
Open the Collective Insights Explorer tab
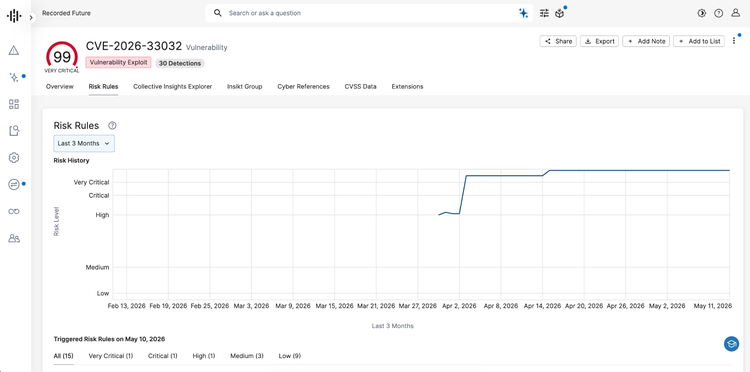[173, 87]
